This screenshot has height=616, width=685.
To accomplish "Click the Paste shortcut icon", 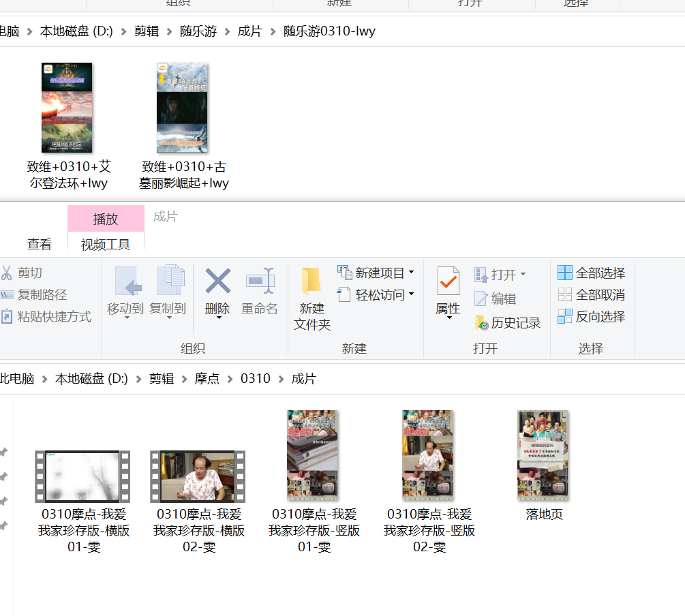I will 7,316.
